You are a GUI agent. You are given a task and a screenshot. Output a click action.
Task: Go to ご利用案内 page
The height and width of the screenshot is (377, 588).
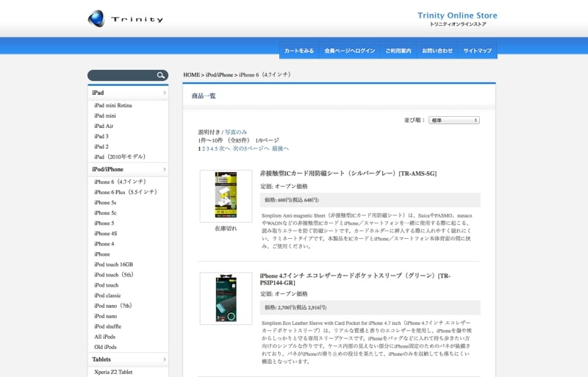tap(398, 51)
